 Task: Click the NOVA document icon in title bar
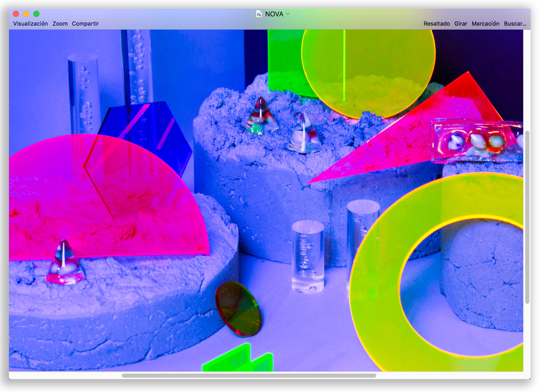pyautogui.click(x=259, y=14)
